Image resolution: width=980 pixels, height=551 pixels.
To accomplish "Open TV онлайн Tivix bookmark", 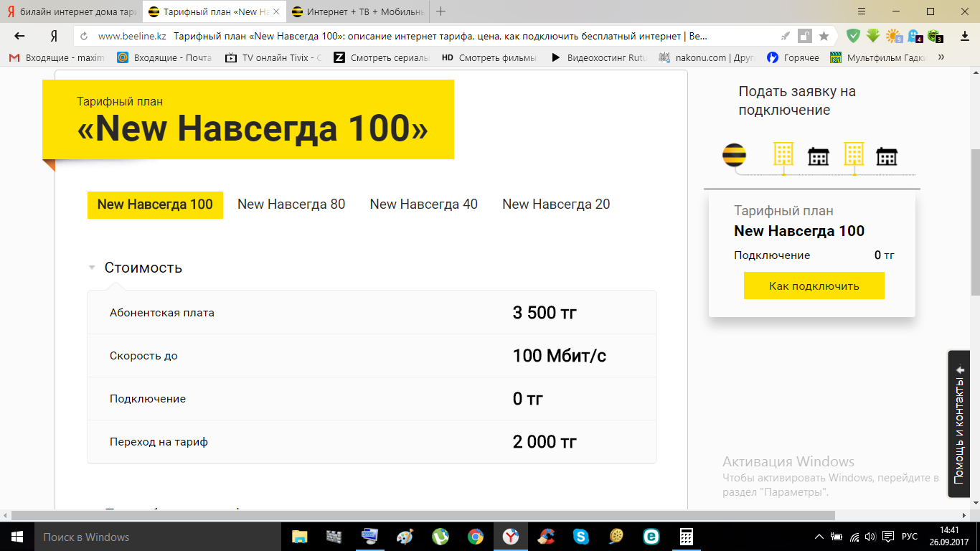I will pos(273,57).
